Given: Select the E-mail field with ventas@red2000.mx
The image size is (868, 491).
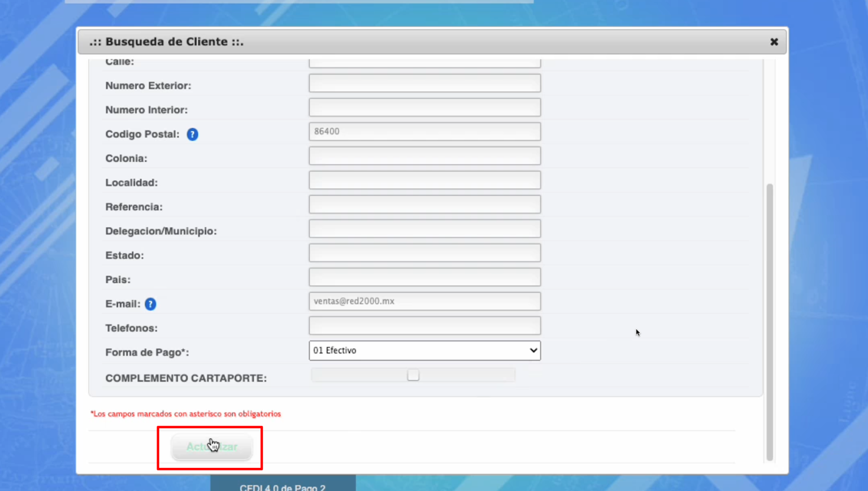Looking at the screenshot, I should (424, 302).
